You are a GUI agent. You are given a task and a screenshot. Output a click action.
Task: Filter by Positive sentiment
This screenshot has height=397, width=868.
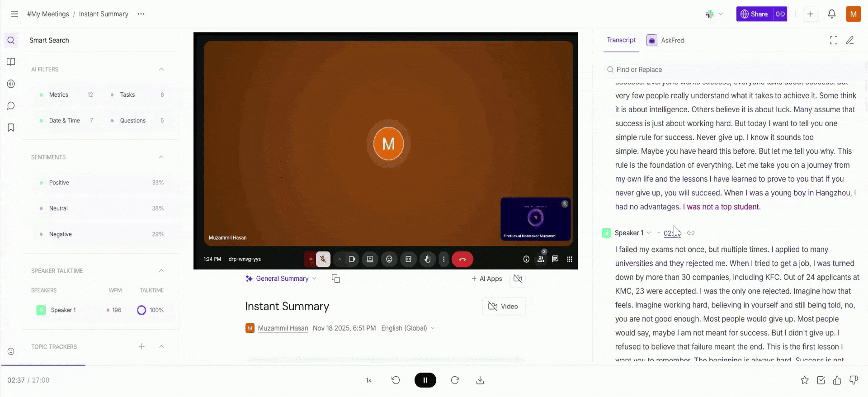pyautogui.click(x=101, y=183)
